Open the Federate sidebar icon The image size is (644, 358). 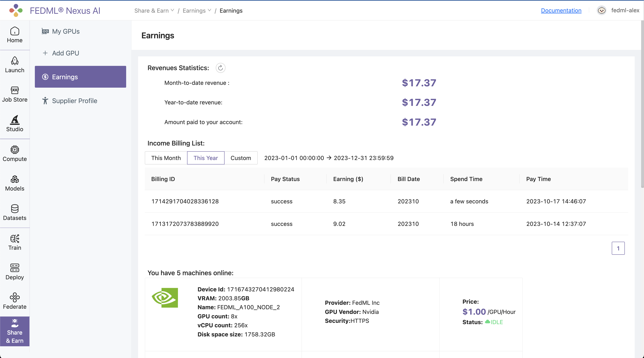tap(15, 297)
